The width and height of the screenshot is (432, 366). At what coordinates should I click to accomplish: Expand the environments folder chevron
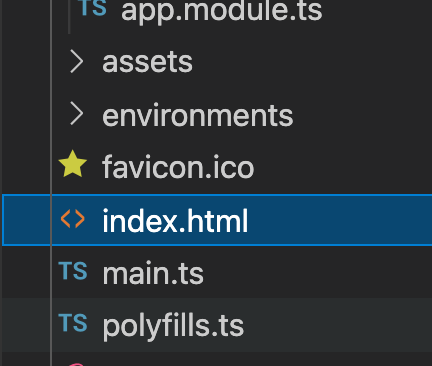click(77, 114)
